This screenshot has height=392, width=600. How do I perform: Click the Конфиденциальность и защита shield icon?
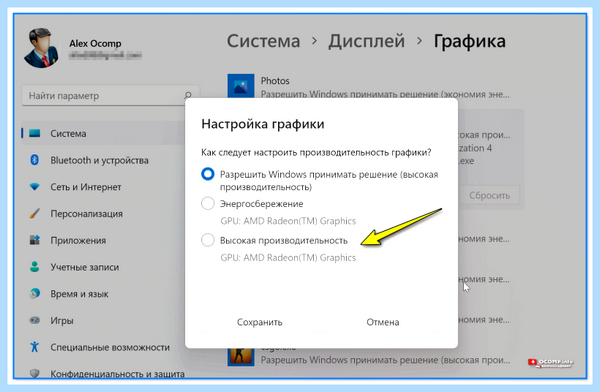click(x=34, y=373)
